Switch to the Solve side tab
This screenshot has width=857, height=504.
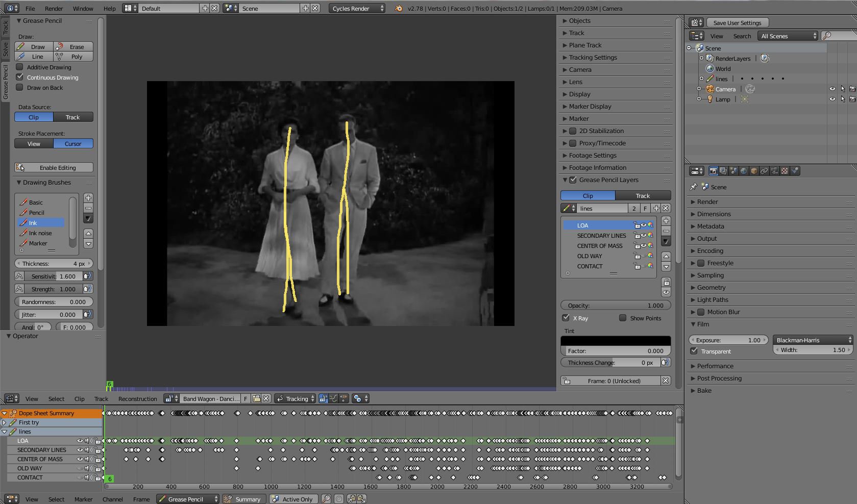[5, 49]
